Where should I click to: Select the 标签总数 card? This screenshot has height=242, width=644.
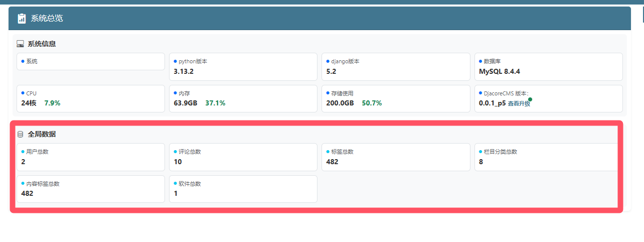pyautogui.click(x=396, y=157)
